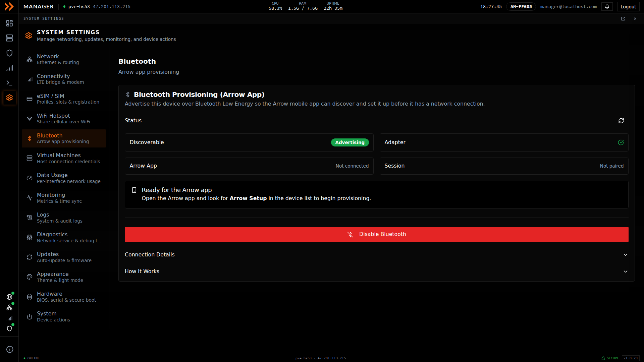Open WiFi Hotspot section

[64, 119]
